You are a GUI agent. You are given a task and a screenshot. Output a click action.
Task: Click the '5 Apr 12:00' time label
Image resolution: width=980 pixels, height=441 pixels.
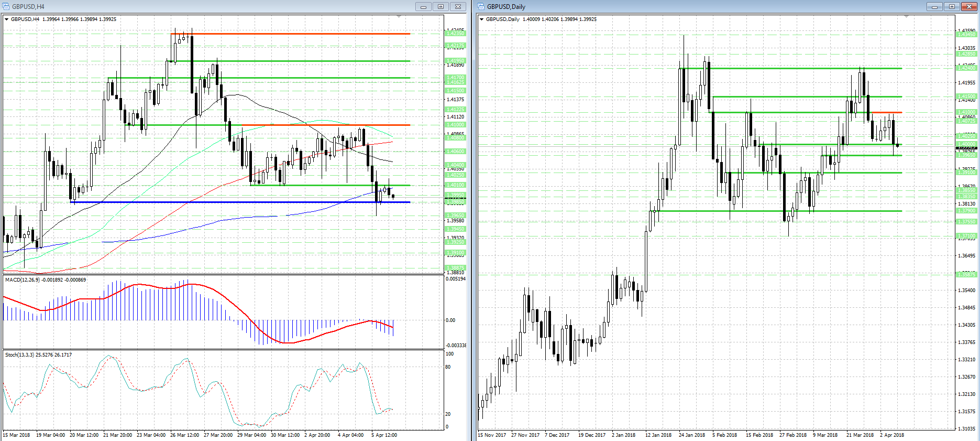[x=384, y=435]
